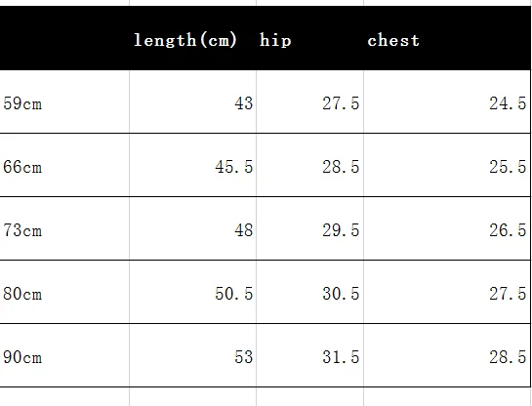The width and height of the screenshot is (532, 406).
Task: Select length value 53 cell
Action: [192, 355]
